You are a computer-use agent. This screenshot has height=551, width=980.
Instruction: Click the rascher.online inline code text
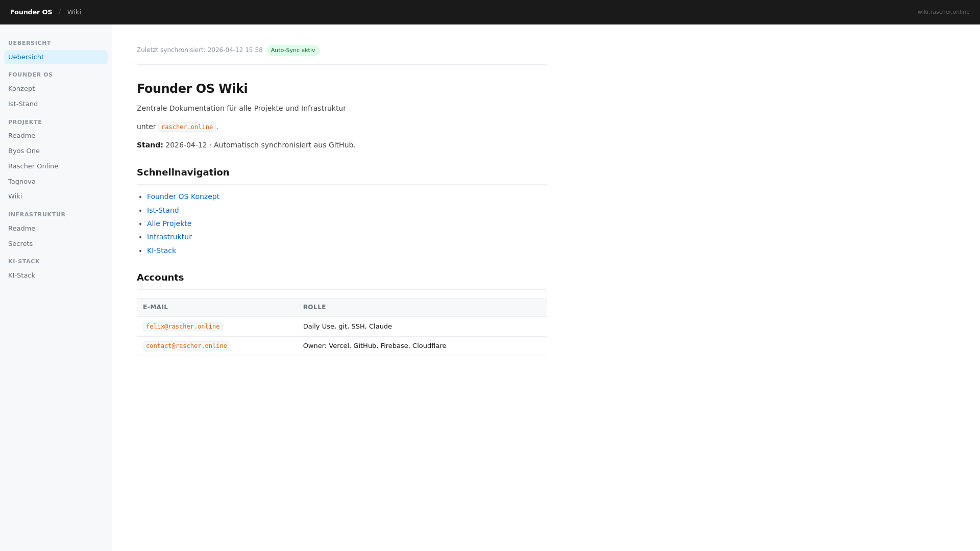pos(187,127)
